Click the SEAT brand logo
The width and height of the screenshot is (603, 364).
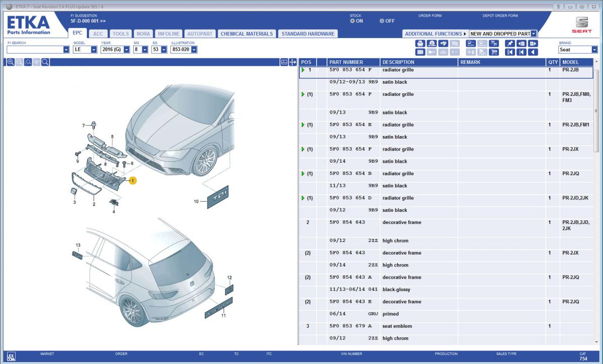(582, 25)
